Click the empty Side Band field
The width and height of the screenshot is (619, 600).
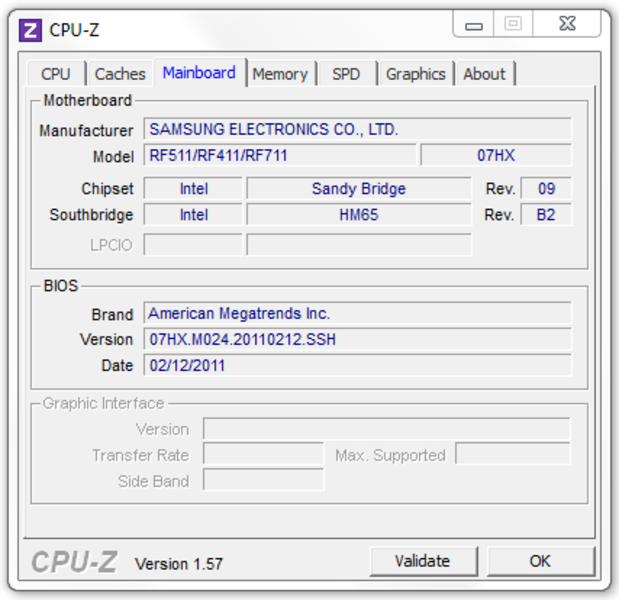(263, 480)
